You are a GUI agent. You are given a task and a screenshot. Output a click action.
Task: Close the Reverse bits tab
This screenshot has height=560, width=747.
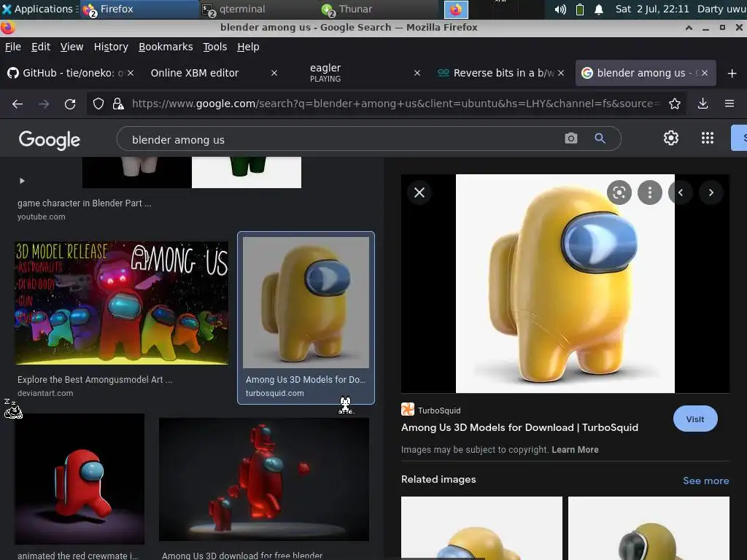[561, 74]
